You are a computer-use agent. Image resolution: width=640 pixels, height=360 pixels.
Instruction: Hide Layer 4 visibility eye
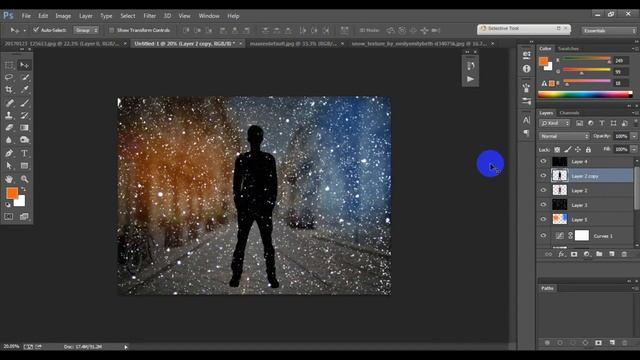pyautogui.click(x=543, y=162)
